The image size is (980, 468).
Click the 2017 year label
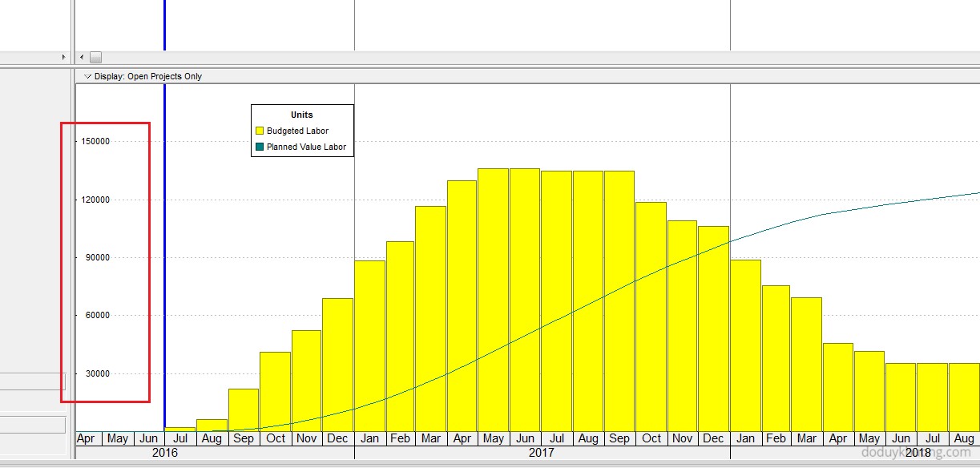pyautogui.click(x=542, y=453)
